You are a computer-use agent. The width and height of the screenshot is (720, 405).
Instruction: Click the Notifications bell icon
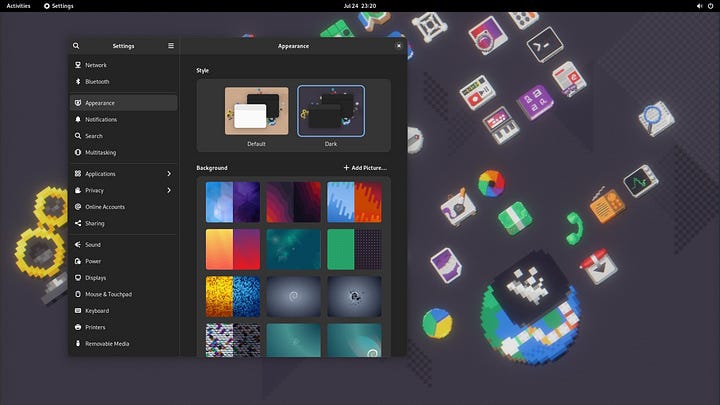pos(78,119)
